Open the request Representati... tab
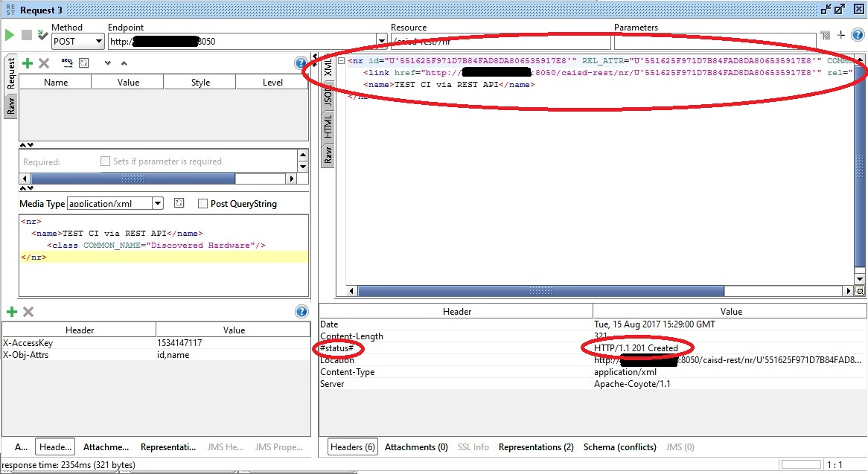 point(168,447)
